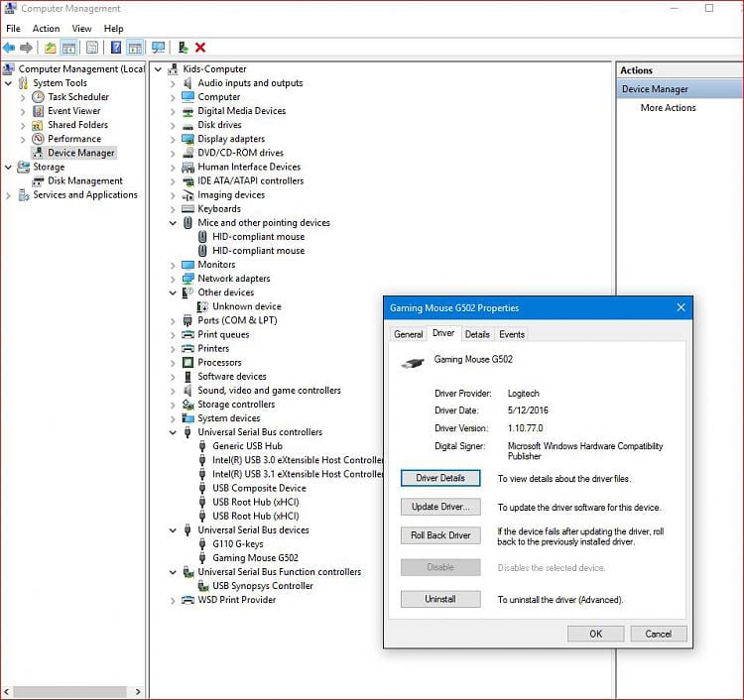Select Disk Management under Storage
This screenshot has height=700, width=744.
pyautogui.click(x=85, y=180)
